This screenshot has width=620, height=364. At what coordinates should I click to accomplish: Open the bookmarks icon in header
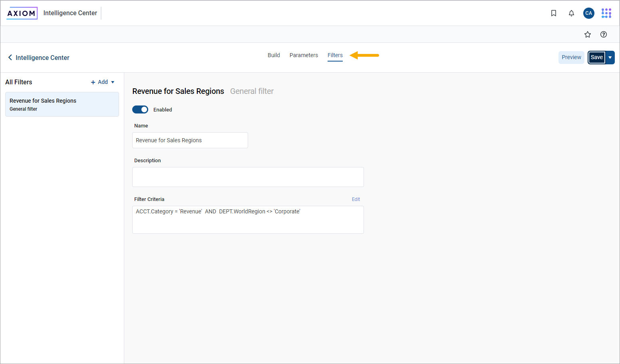coord(554,13)
